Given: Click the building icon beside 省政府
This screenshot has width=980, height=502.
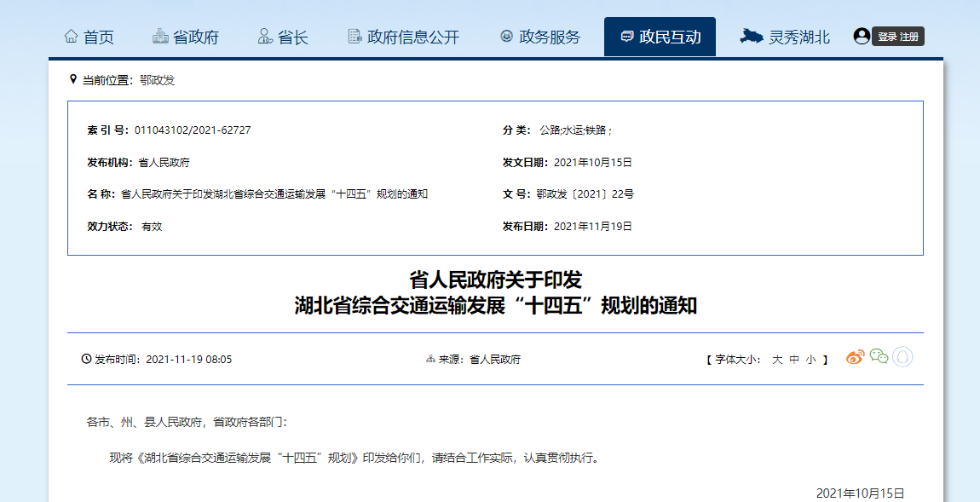Looking at the screenshot, I should (x=160, y=37).
